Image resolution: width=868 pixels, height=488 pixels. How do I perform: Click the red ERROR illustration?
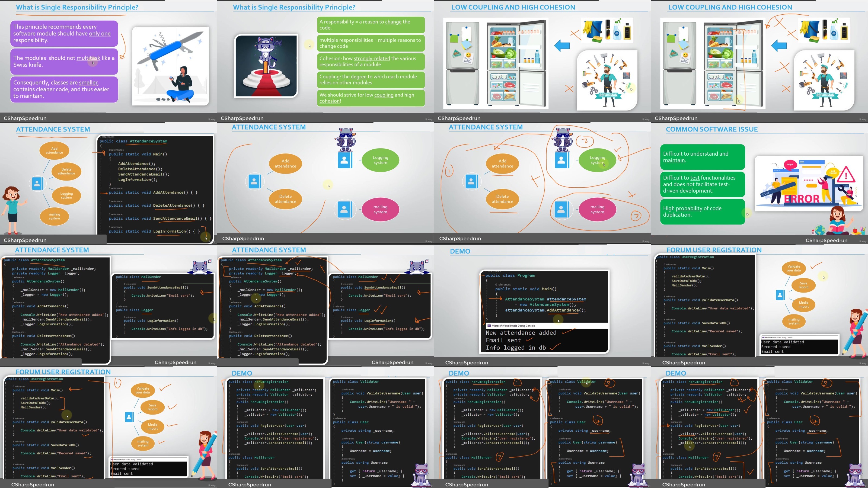pos(809,183)
